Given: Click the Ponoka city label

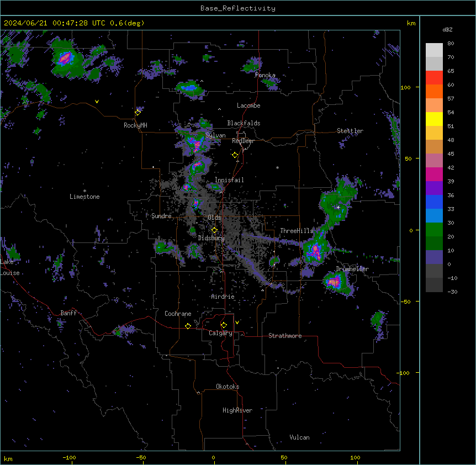Looking at the screenshot, I should click(265, 75).
